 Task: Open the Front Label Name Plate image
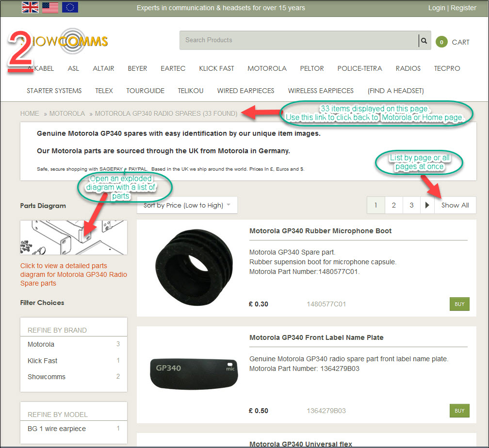194,374
